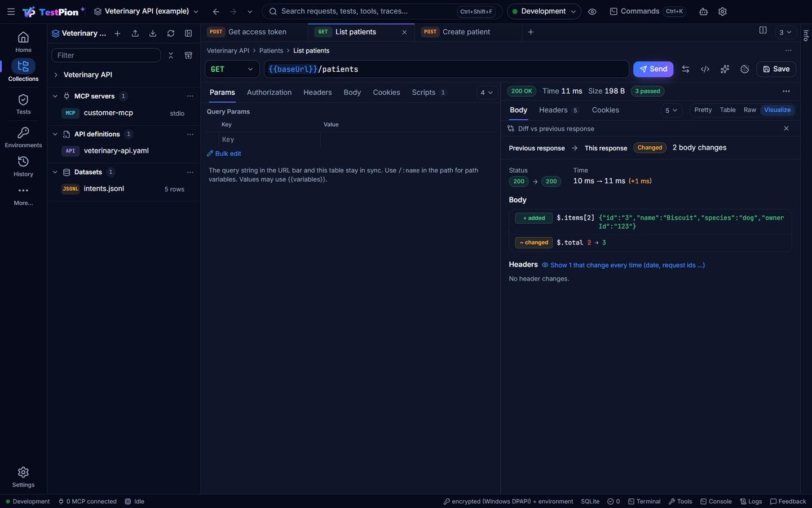Open the gear icon in the top bar
The width and height of the screenshot is (812, 508).
(722, 11)
